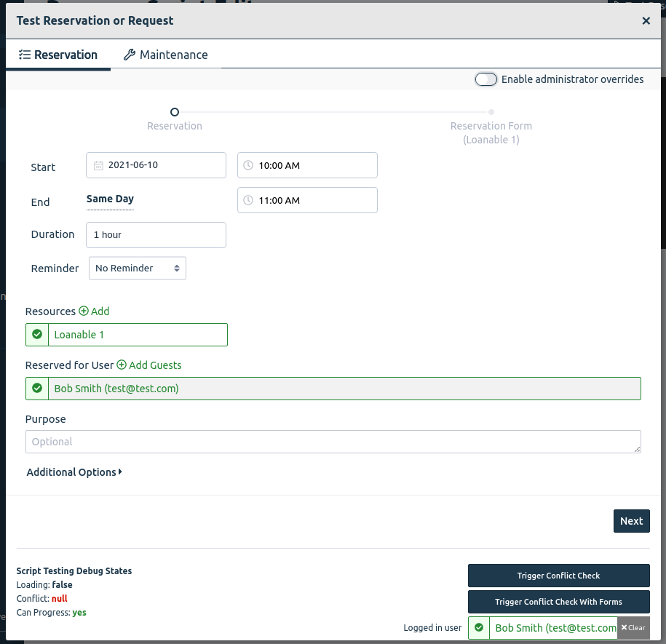Expand Additional Options section

[x=74, y=472]
